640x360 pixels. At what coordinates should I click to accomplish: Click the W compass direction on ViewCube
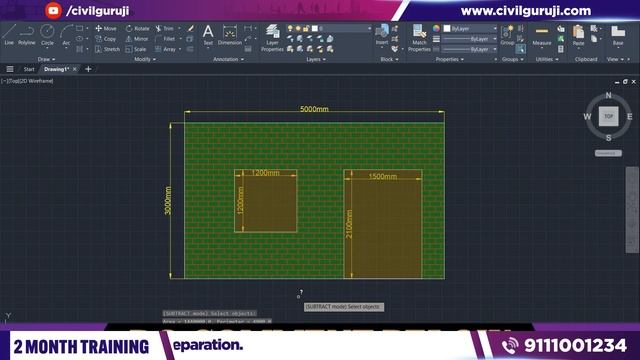coord(587,117)
